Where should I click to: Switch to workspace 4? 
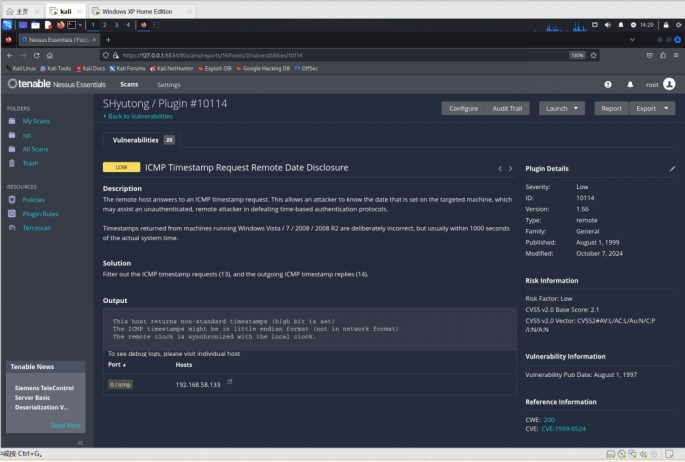128,25
